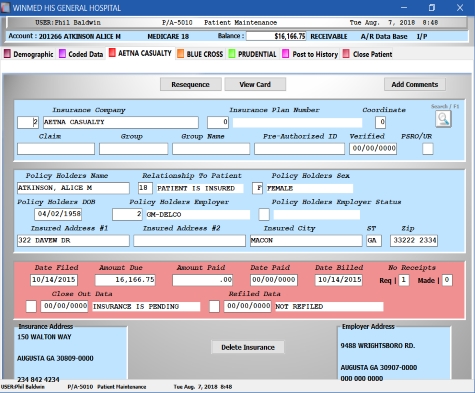This screenshot has height=393, width=475.
Task: Click the Group Name input field
Action: tap(211, 149)
